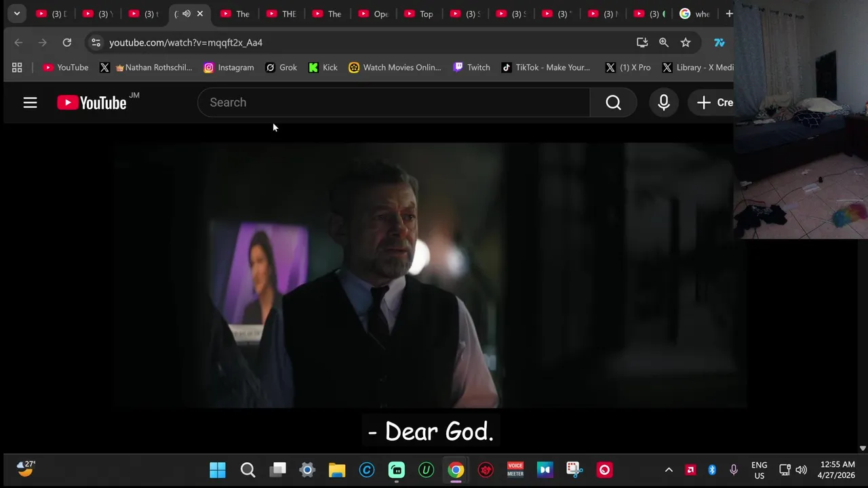Open the Kick bookmark
Image resolution: width=868 pixels, height=488 pixels.
pyautogui.click(x=323, y=67)
